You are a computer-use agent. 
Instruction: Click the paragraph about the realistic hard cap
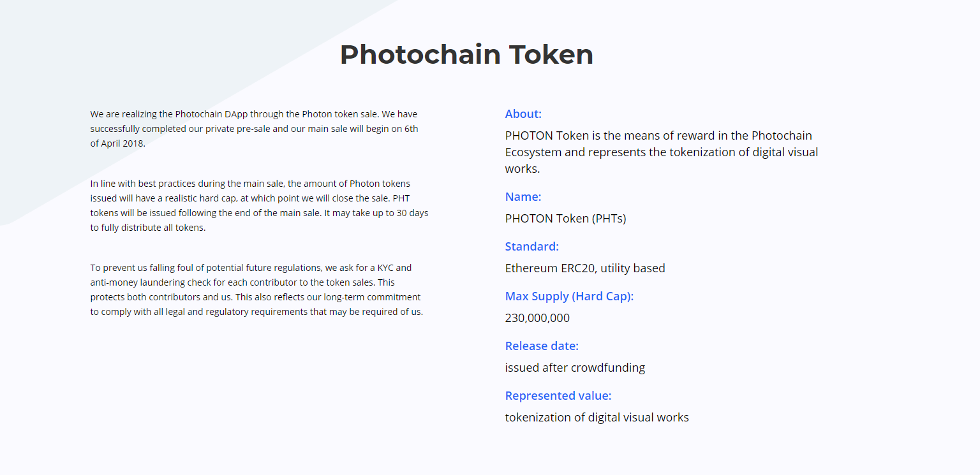tap(259, 205)
